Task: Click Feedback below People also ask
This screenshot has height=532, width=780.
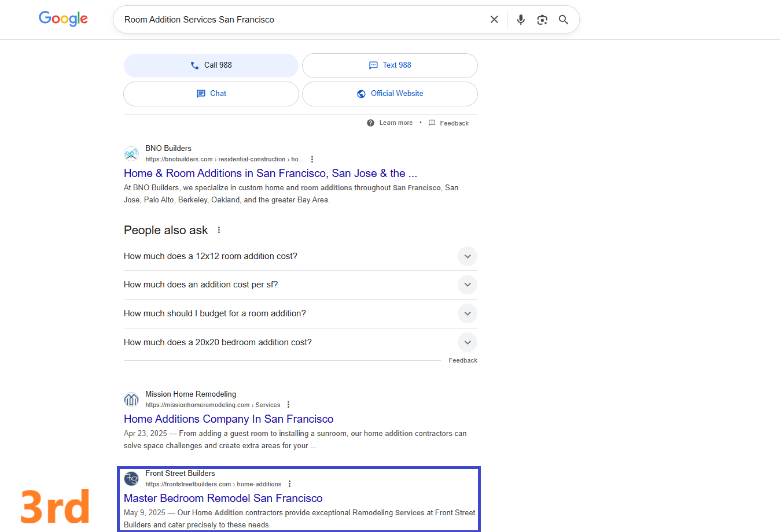Action: coord(463,360)
